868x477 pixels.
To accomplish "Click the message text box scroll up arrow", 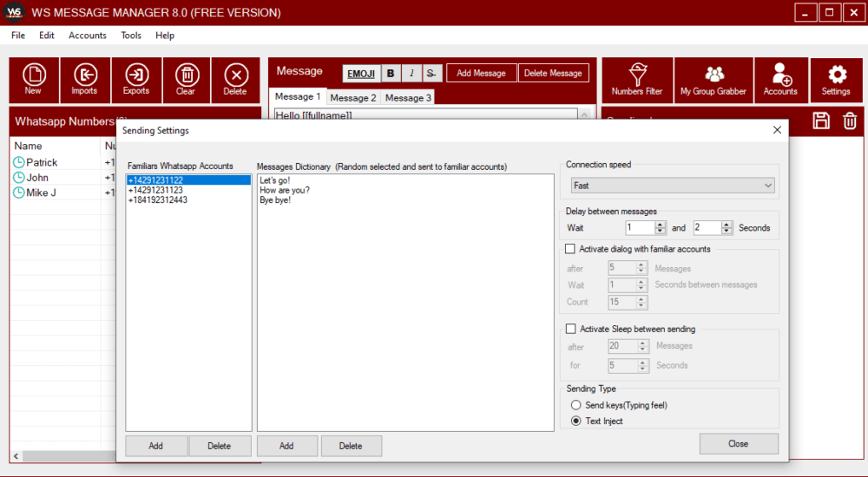I will tap(584, 115).
